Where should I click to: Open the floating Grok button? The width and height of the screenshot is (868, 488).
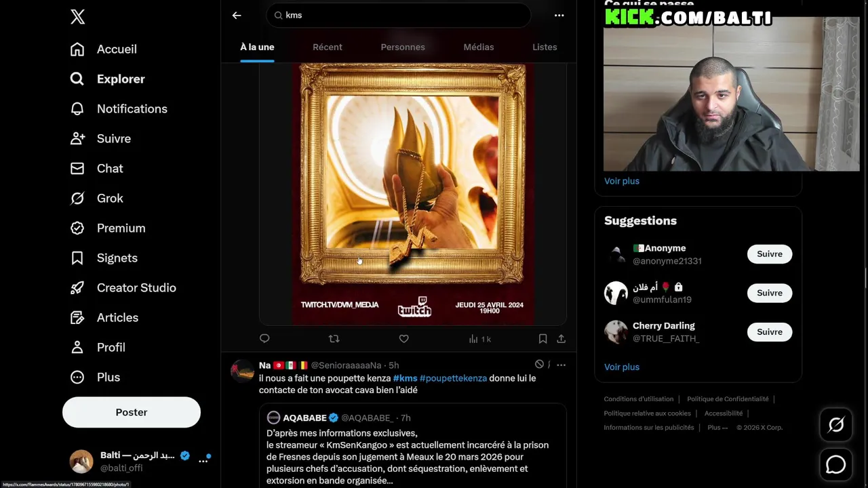pyautogui.click(x=836, y=425)
